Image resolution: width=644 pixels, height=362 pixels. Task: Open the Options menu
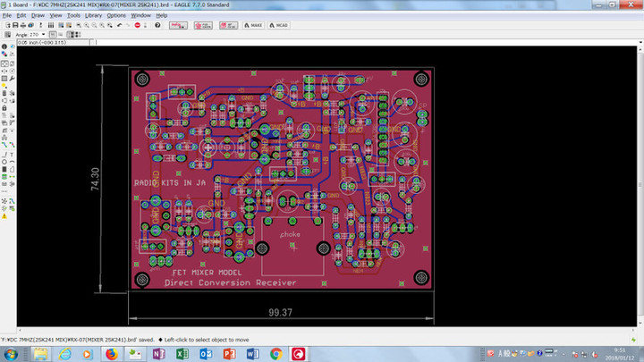click(116, 15)
